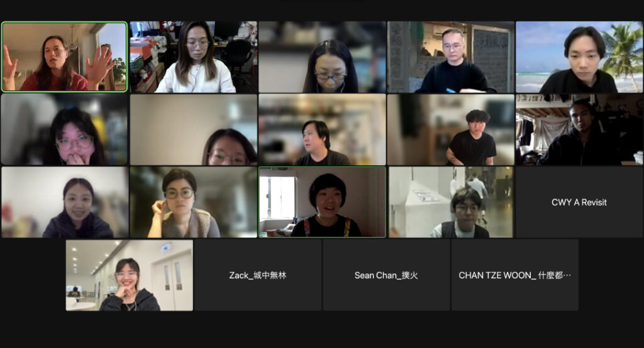Select the Sean Chan_撲火 participant tile

tap(386, 275)
